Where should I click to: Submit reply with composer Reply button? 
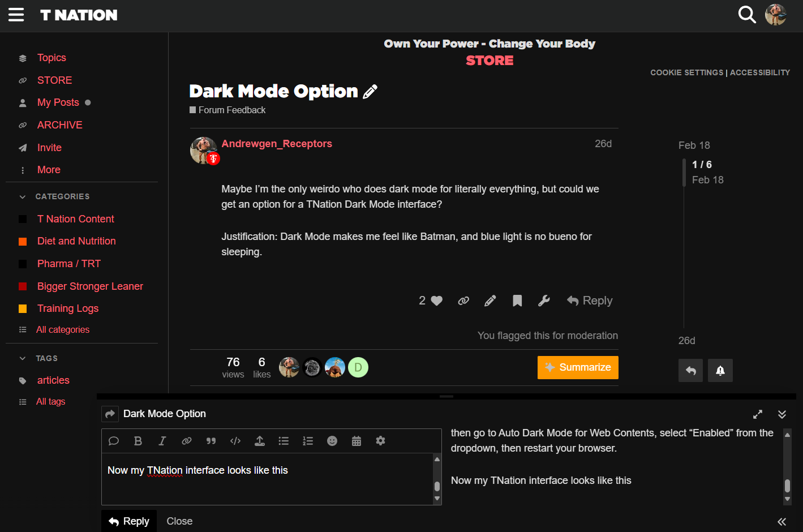[129, 521]
